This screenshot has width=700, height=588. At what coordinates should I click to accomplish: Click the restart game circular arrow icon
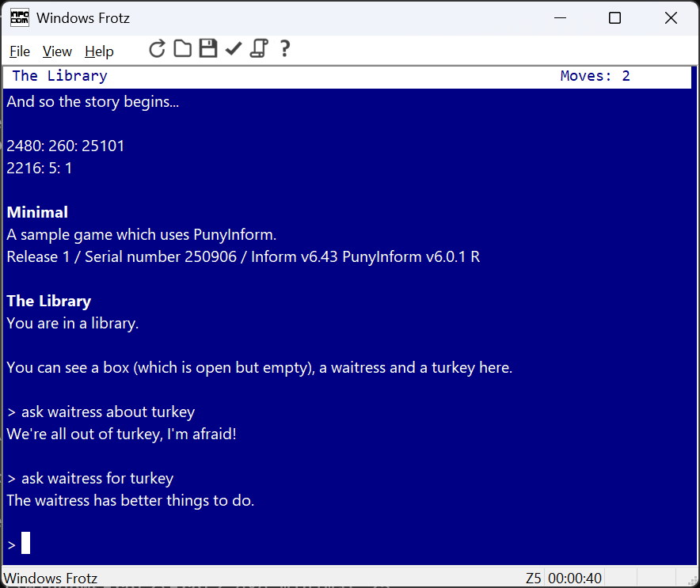[157, 50]
